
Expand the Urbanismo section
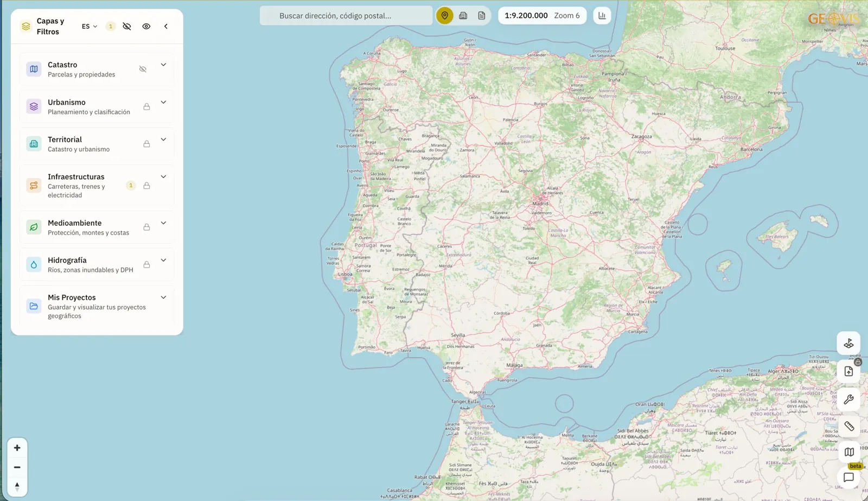(x=163, y=102)
